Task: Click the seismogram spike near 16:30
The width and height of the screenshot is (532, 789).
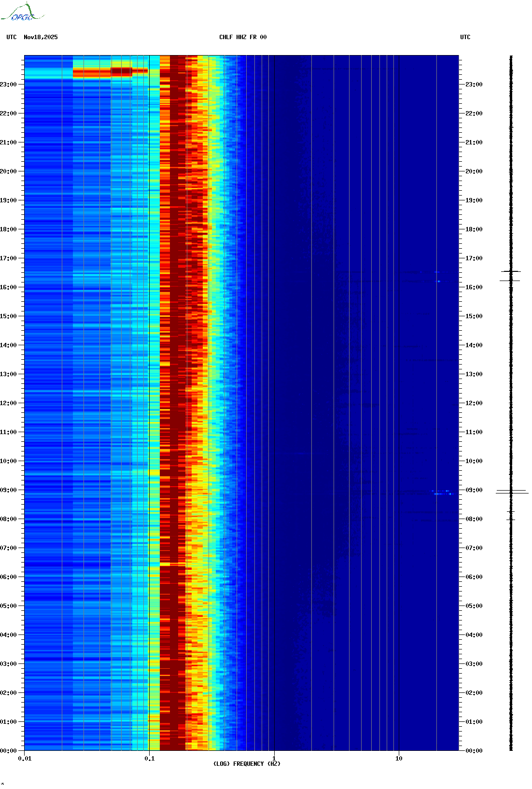Action: point(510,272)
